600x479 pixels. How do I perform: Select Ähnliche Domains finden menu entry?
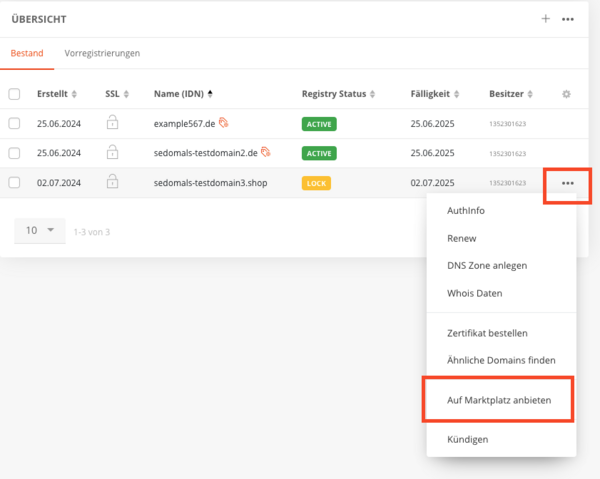coord(501,360)
